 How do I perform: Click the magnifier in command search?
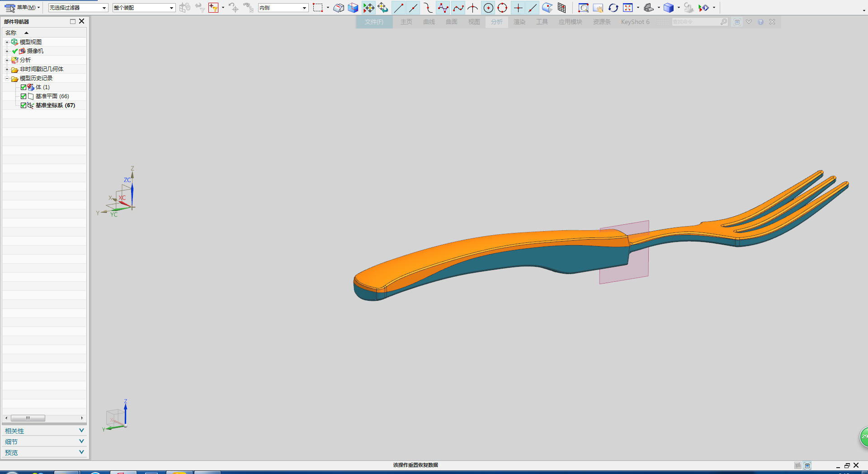(x=723, y=22)
